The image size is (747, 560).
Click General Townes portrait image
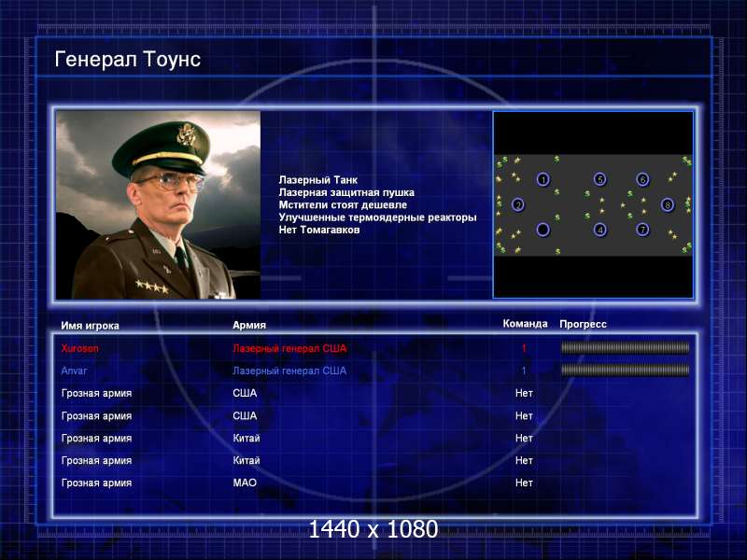[158, 204]
